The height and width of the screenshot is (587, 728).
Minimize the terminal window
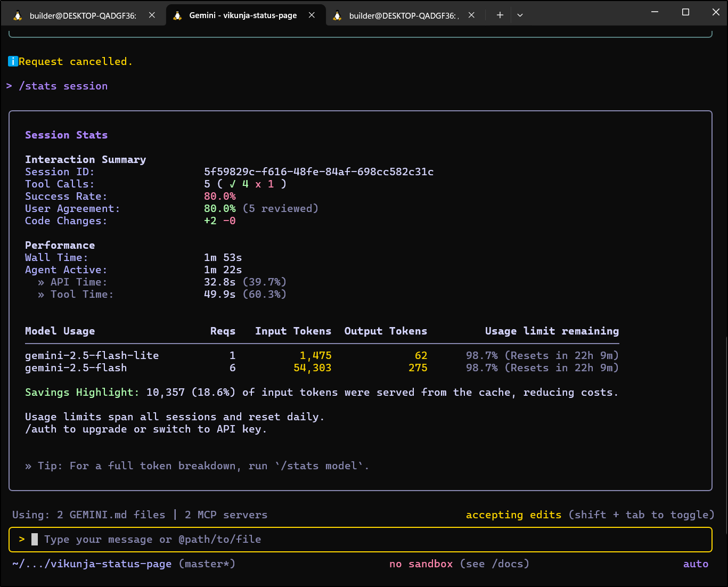point(655,12)
